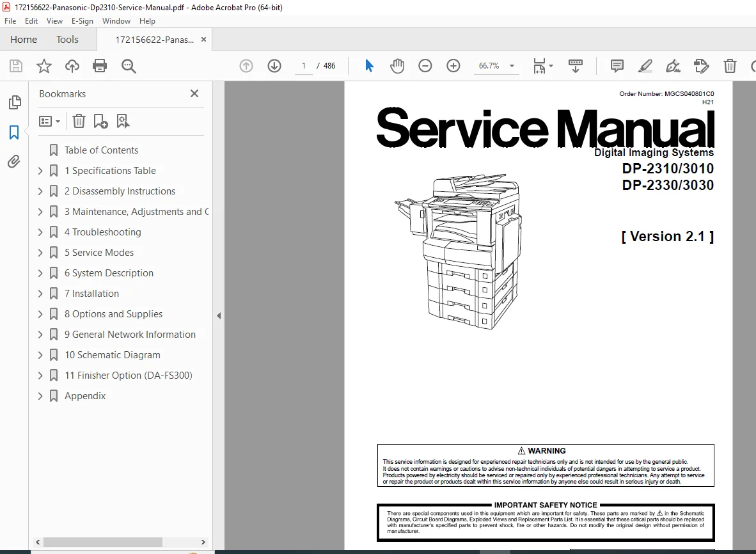Open bookmarks options dropdown menu
The image size is (756, 554).
pos(49,121)
